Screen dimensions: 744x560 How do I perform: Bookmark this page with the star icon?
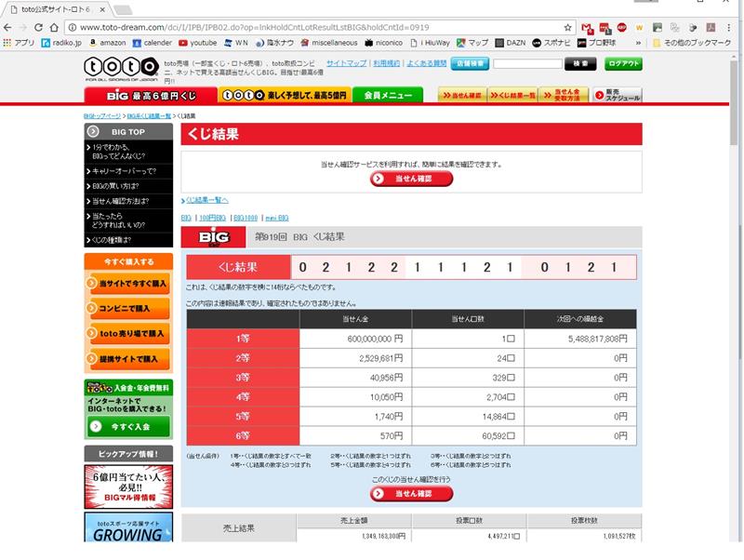tap(567, 28)
